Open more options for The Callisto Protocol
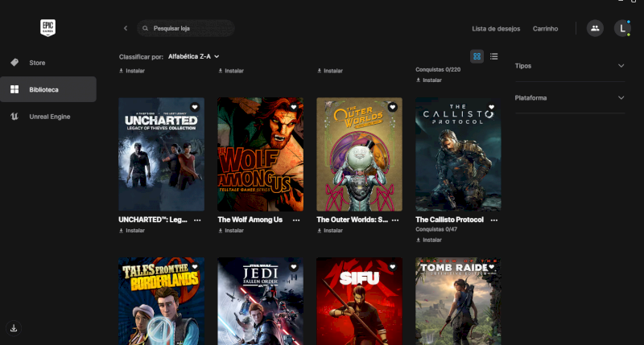The image size is (644, 345). [493, 220]
